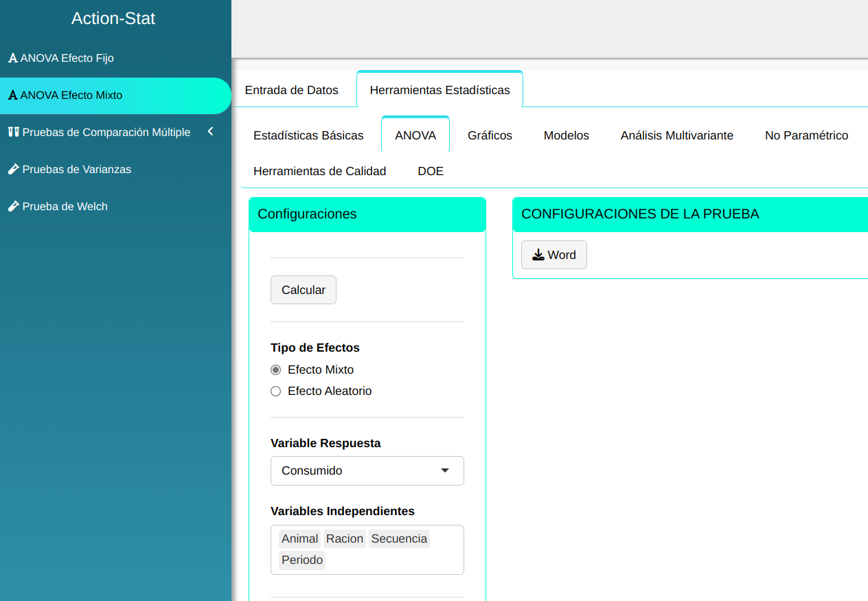868x601 pixels.
Task: Expand Pruebas de Comparación Múltiple chevron
Action: (x=211, y=131)
